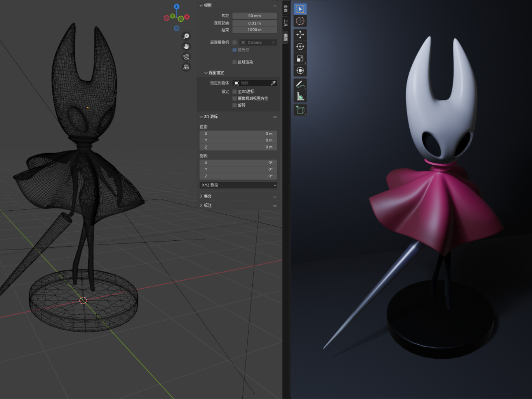Click the pan hand icon in left viewport
532x399 pixels.
point(186,47)
